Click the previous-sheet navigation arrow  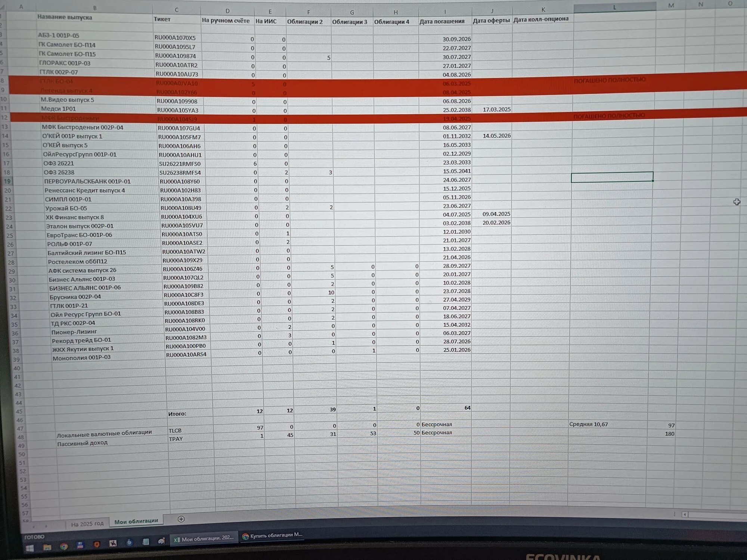pyautogui.click(x=34, y=526)
